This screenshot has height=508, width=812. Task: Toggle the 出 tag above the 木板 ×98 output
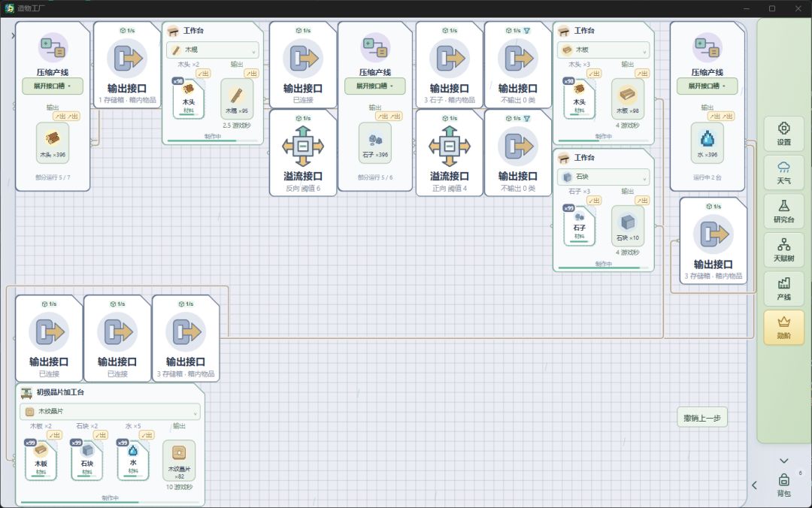[x=642, y=74]
